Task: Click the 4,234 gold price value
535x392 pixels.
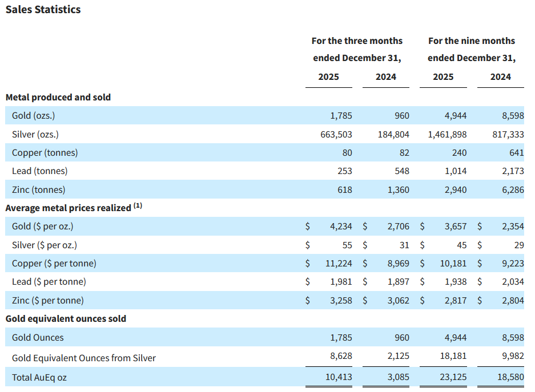Action: [341, 227]
